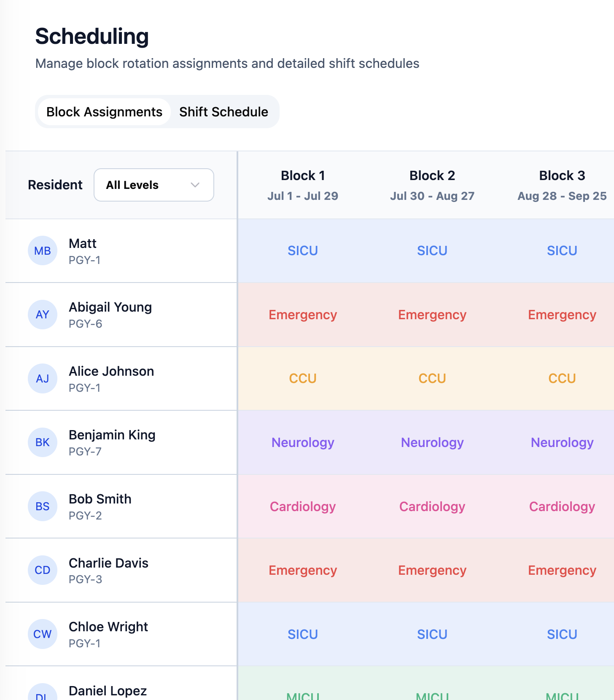Click Bob Smith's BS avatar
Screen dimensions: 614x700
pyautogui.click(x=43, y=506)
